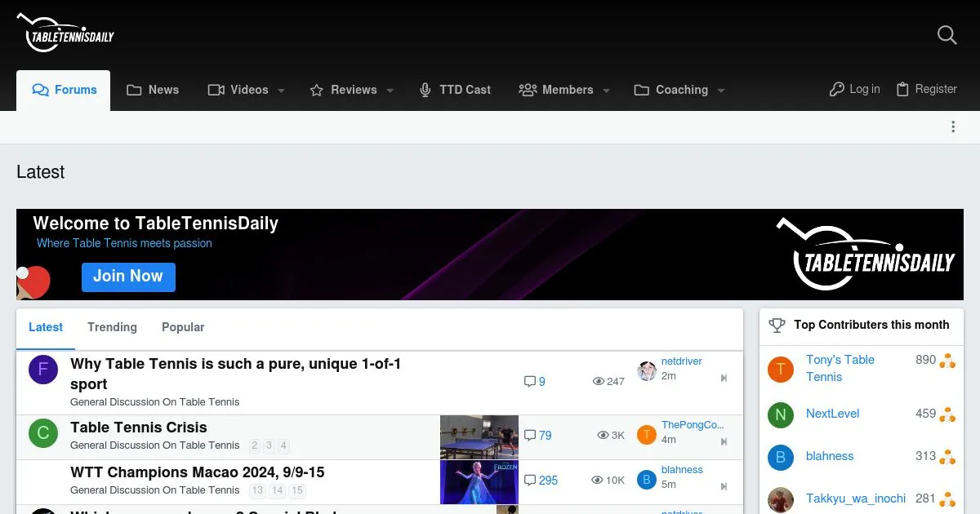Click the reply count icon showing 9
Screen dimensions: 980x514
tap(529, 381)
